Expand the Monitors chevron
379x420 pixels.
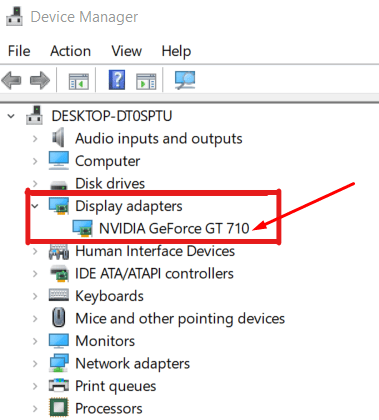(35, 341)
